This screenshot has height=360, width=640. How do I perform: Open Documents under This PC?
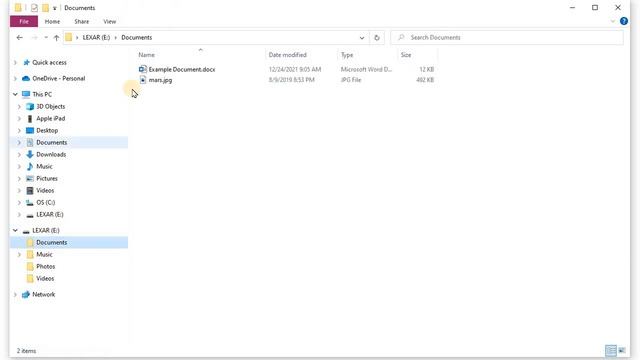point(51,142)
